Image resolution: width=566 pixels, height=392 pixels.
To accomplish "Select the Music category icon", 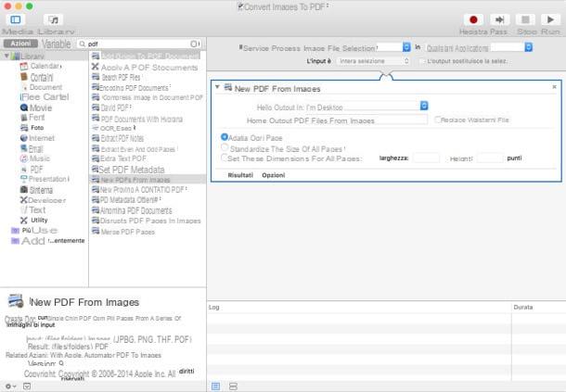I will coord(24,158).
